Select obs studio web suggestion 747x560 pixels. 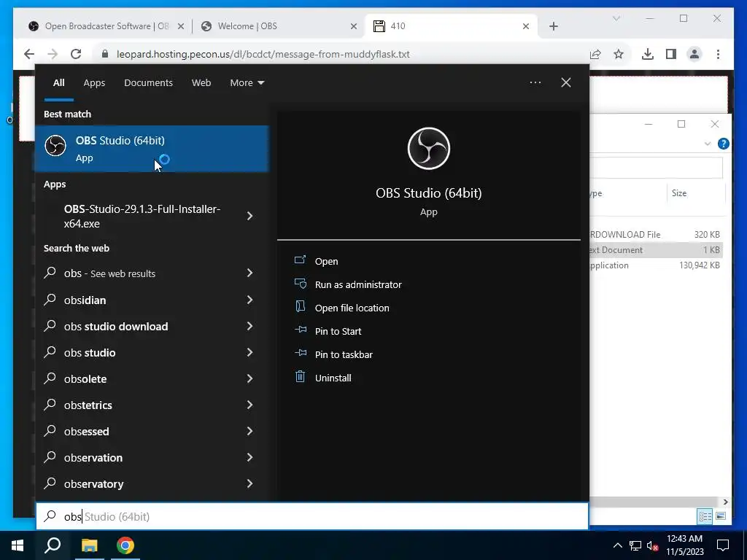(152, 352)
